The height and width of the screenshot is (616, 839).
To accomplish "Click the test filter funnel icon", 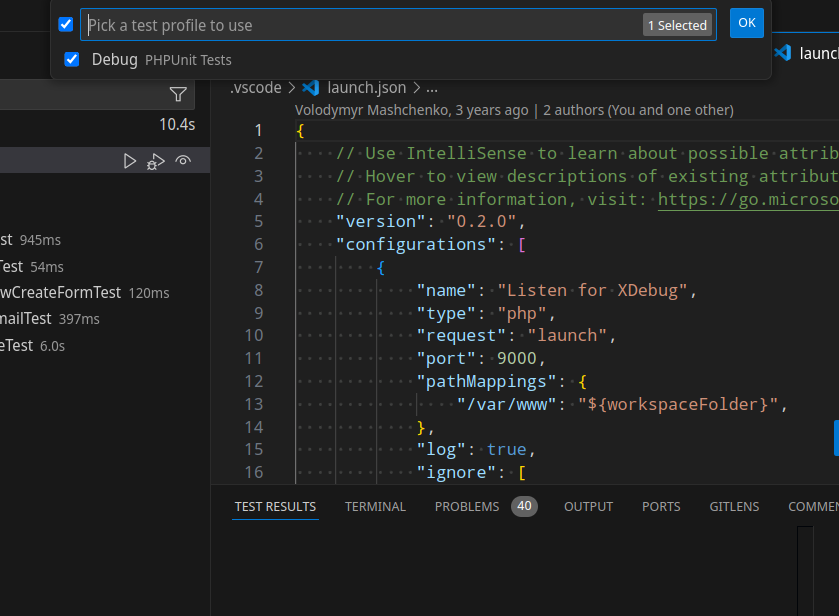I will pos(178,95).
